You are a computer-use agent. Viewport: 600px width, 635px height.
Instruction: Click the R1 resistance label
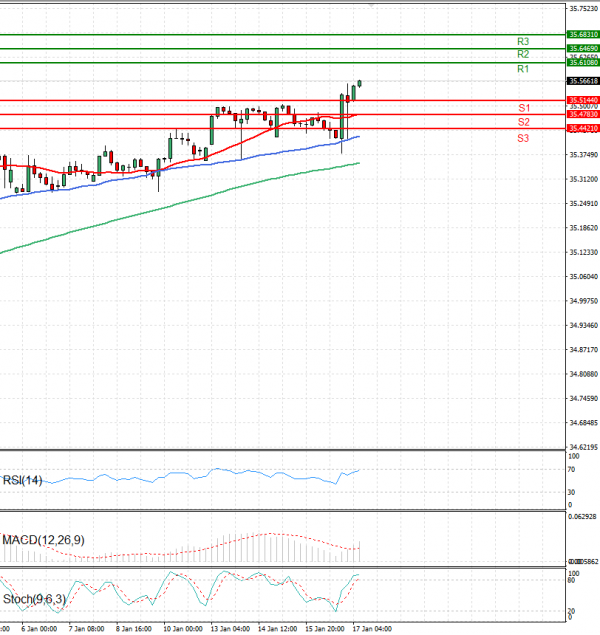point(523,69)
